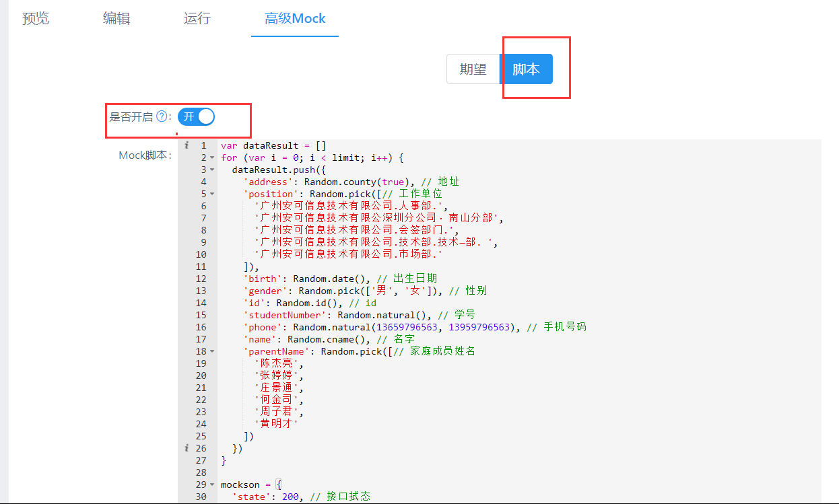Screen dimensions: 839x504
Task: Click the info marker on line 1
Action: pyautogui.click(x=187, y=145)
